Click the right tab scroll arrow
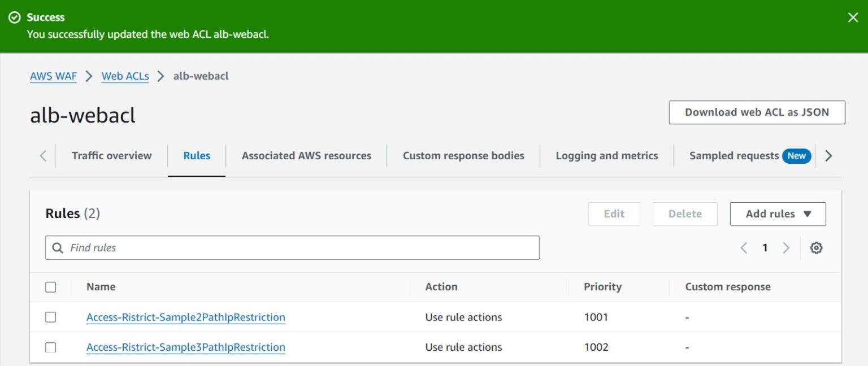 click(828, 155)
